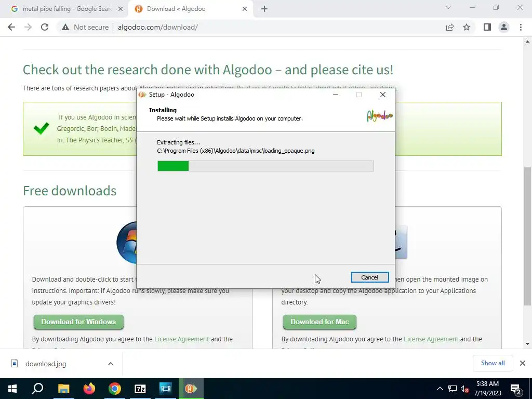This screenshot has width=532, height=399.
Task: Click the installation progress bar
Action: click(x=265, y=166)
